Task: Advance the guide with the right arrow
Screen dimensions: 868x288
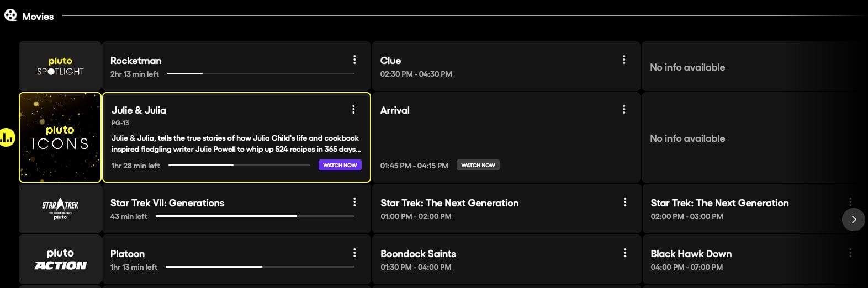Action: click(854, 220)
